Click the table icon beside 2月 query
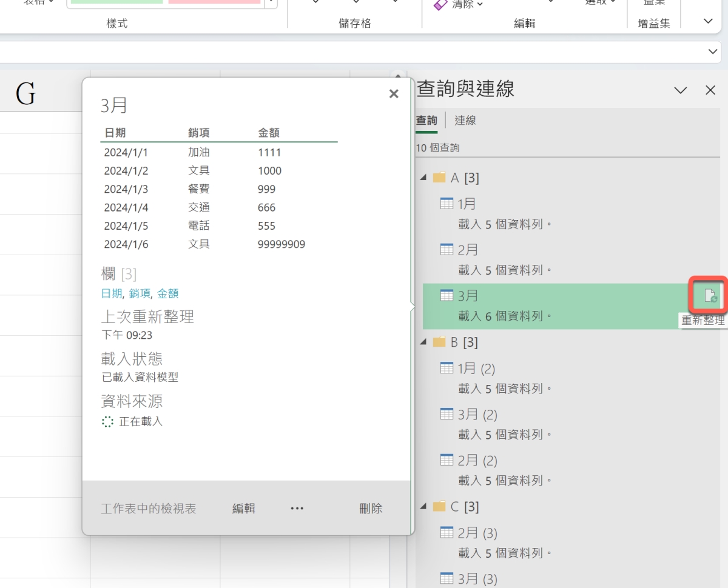Image resolution: width=728 pixels, height=588 pixels. 447,249
